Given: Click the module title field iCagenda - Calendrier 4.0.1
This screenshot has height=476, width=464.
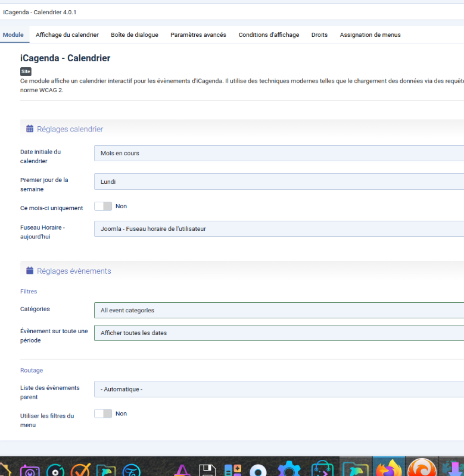Looking at the screenshot, I should 232,12.
